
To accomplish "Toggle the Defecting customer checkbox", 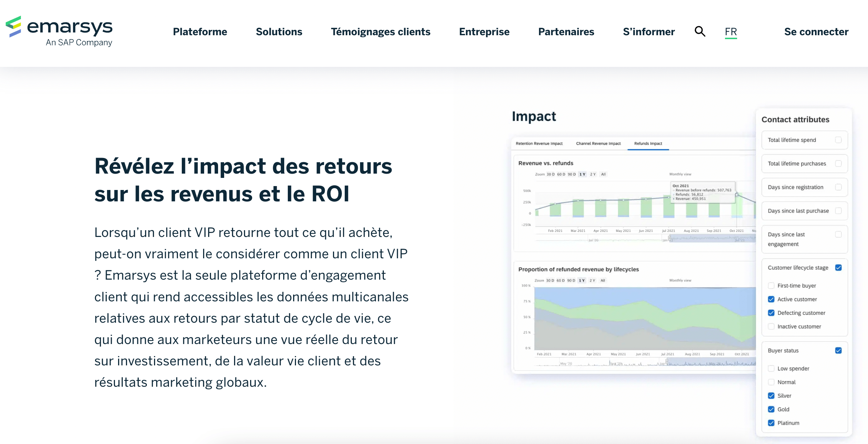I will [x=772, y=312].
